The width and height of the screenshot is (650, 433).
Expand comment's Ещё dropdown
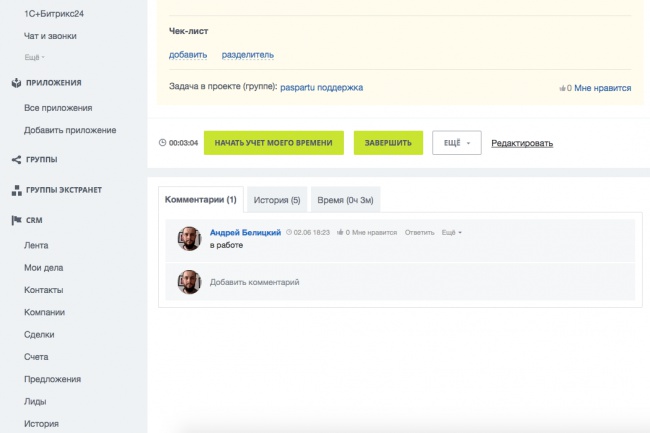pyautogui.click(x=451, y=232)
